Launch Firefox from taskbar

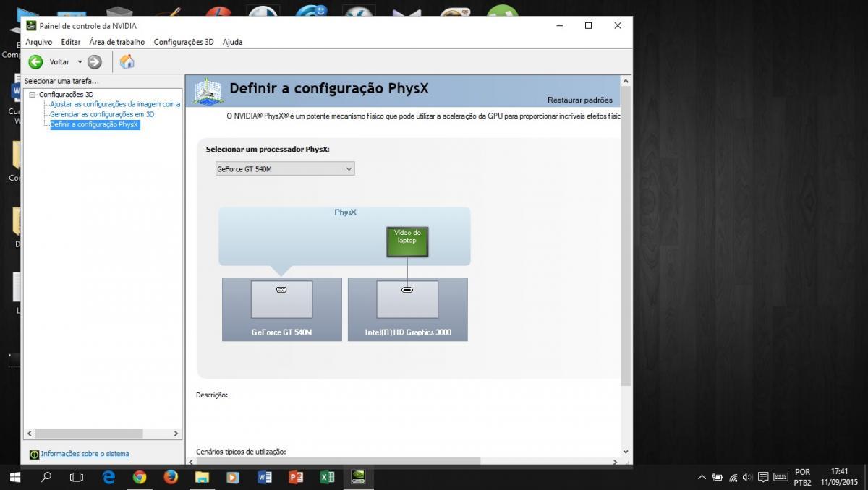point(171,477)
